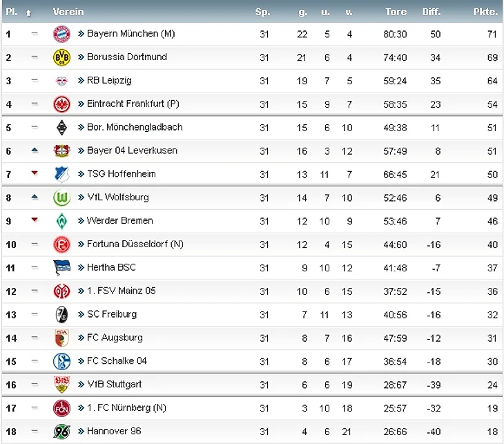Open the SC Freiburg team page
The width and height of the screenshot is (504, 444).
[111, 314]
